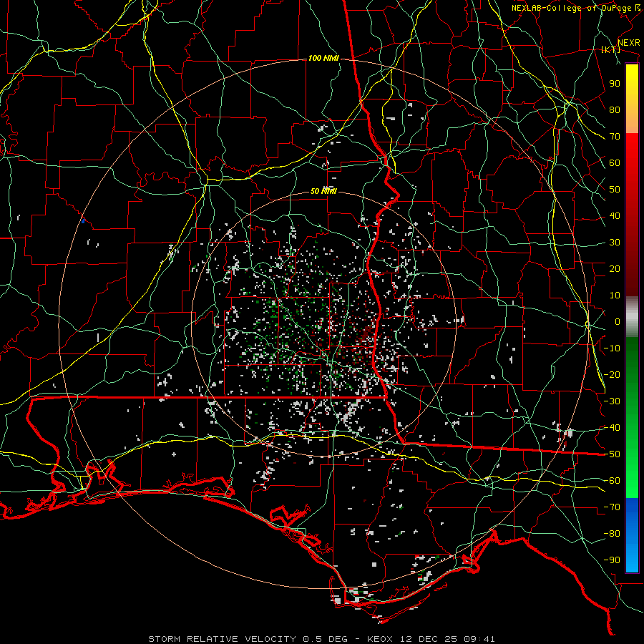This screenshot has width=644, height=644.
Task: Click the positive 40 knots scale label
Action: click(615, 216)
